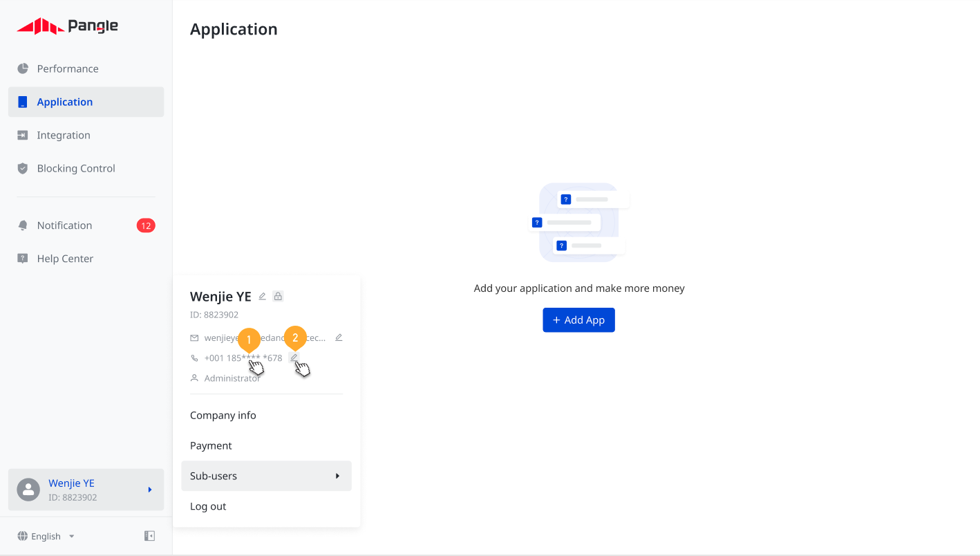Click the Notification bell icon
Screen dimensions: 980x556
coord(23,225)
